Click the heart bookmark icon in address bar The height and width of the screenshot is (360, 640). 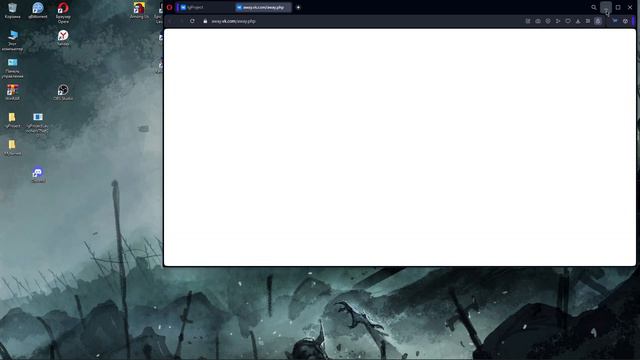568,21
